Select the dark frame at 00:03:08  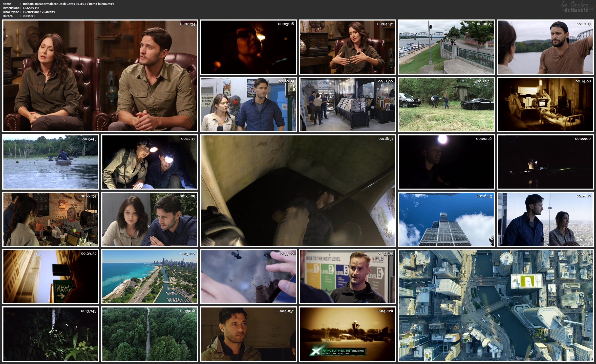tap(248, 47)
